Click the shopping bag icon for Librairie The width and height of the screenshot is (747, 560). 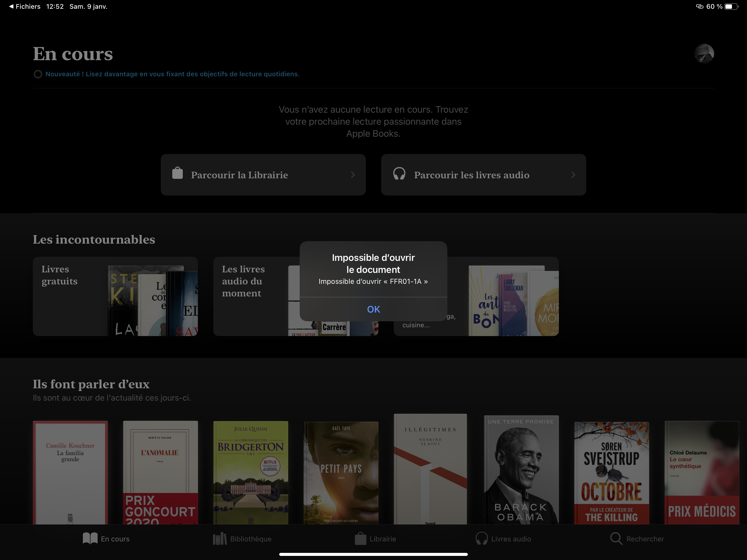[x=177, y=173]
